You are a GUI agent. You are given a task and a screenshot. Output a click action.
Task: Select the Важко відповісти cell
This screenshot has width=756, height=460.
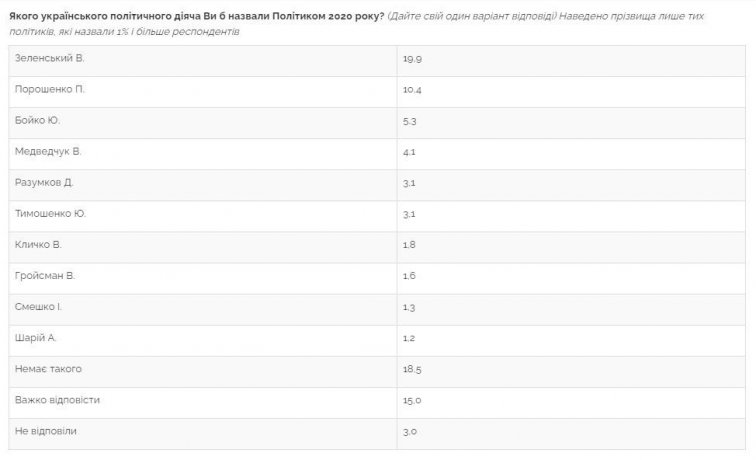[58, 400]
